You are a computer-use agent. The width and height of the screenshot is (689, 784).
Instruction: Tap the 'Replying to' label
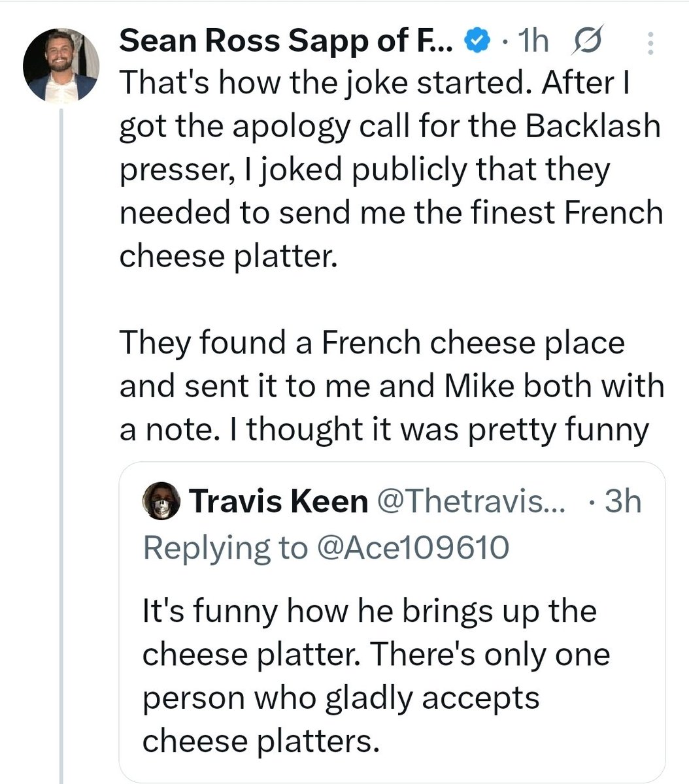pos(224,547)
